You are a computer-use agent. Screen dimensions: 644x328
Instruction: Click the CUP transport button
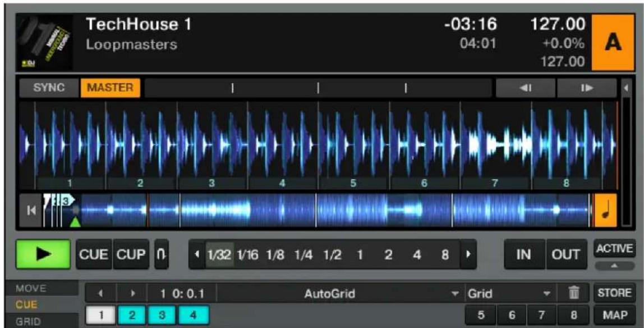131,254
